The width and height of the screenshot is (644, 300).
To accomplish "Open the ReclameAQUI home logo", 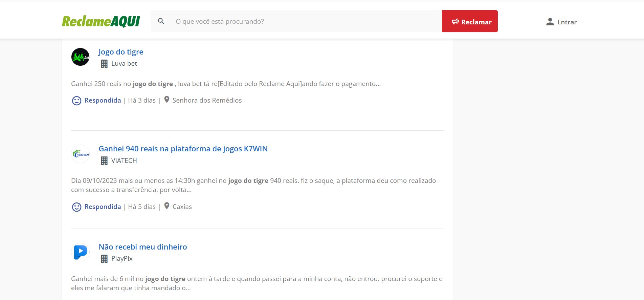I will point(101,21).
